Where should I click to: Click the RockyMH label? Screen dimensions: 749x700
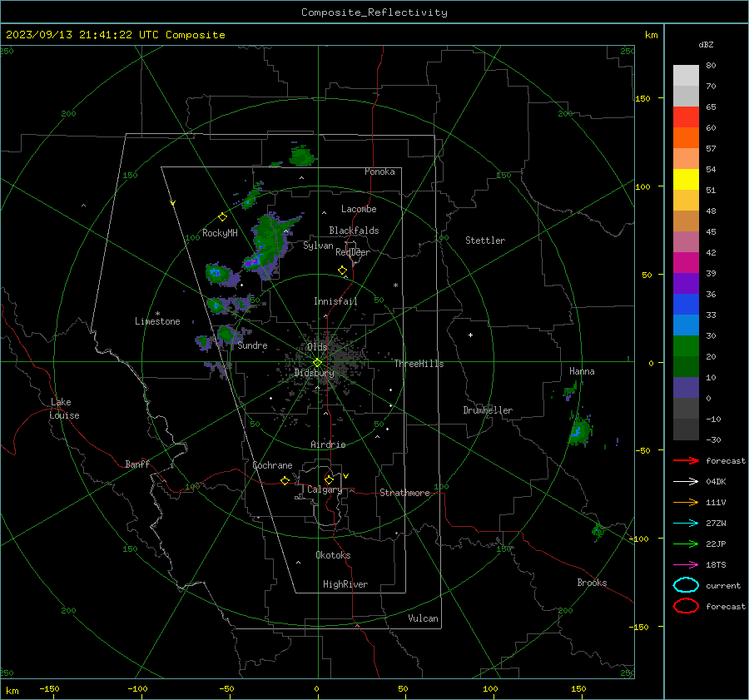(220, 233)
